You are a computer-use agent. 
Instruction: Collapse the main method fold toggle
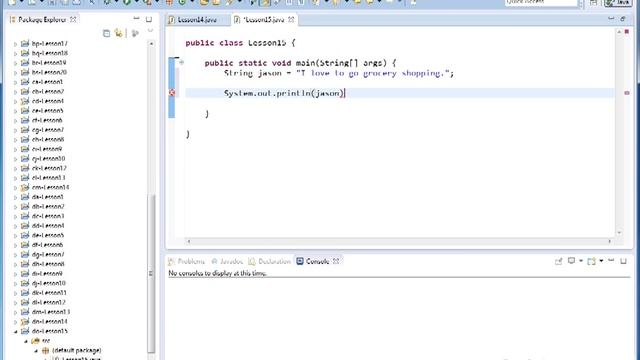point(181,62)
